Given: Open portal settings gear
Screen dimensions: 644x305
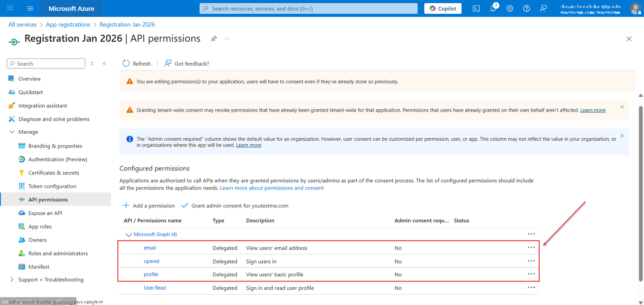Looking at the screenshot, I should 510,8.
